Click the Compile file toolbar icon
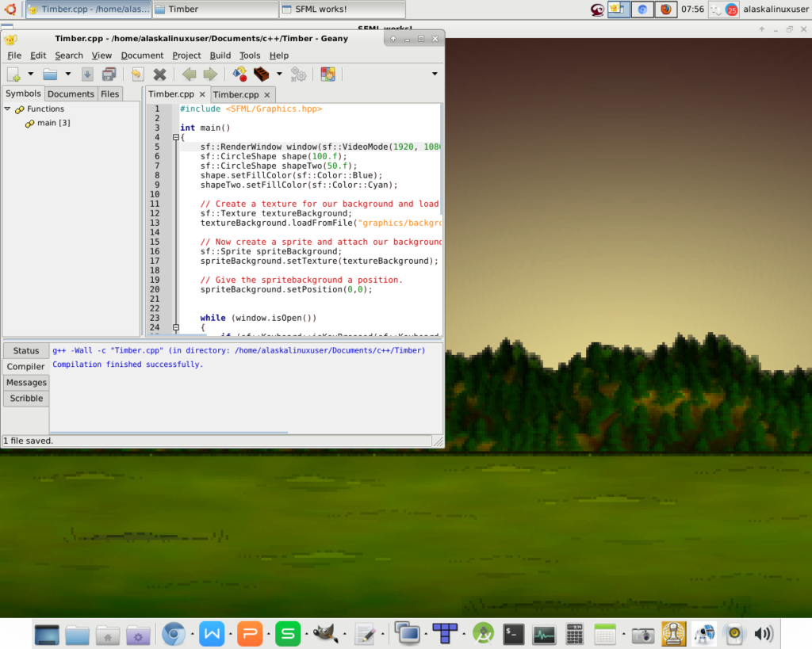This screenshot has width=812, height=649. [x=239, y=74]
